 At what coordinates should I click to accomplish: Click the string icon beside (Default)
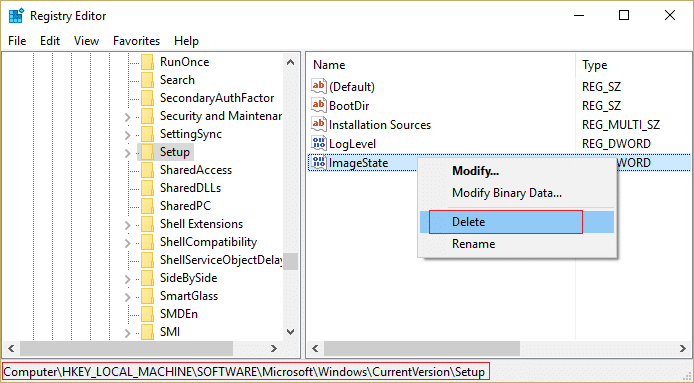(x=319, y=86)
